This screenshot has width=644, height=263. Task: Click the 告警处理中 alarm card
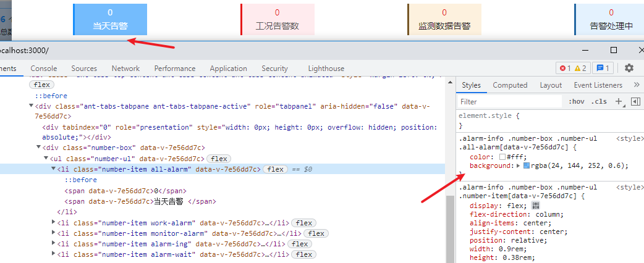point(609,19)
